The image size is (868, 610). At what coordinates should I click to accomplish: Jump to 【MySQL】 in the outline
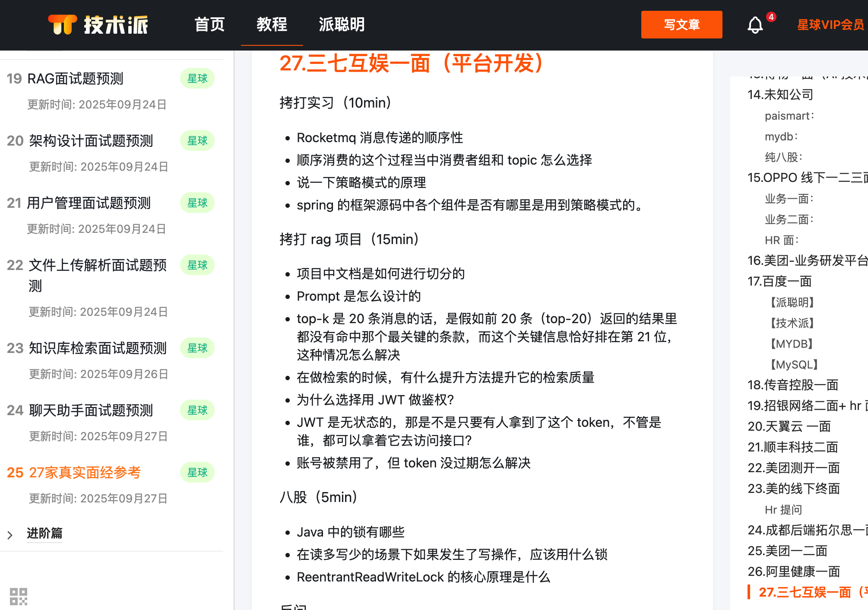pos(794,365)
